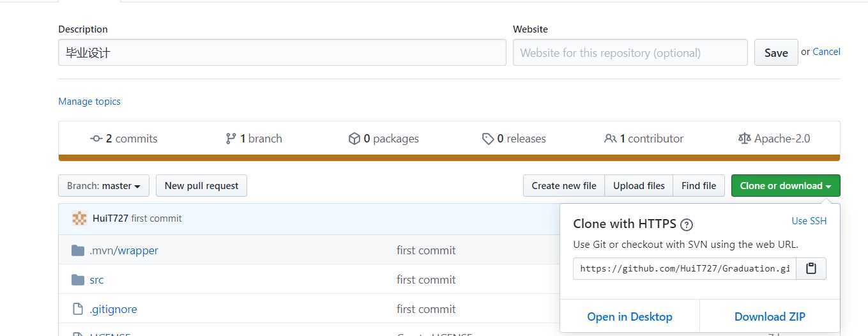Open .mvn/wrapper folder
Viewport: 868px width, 336px height.
[124, 250]
